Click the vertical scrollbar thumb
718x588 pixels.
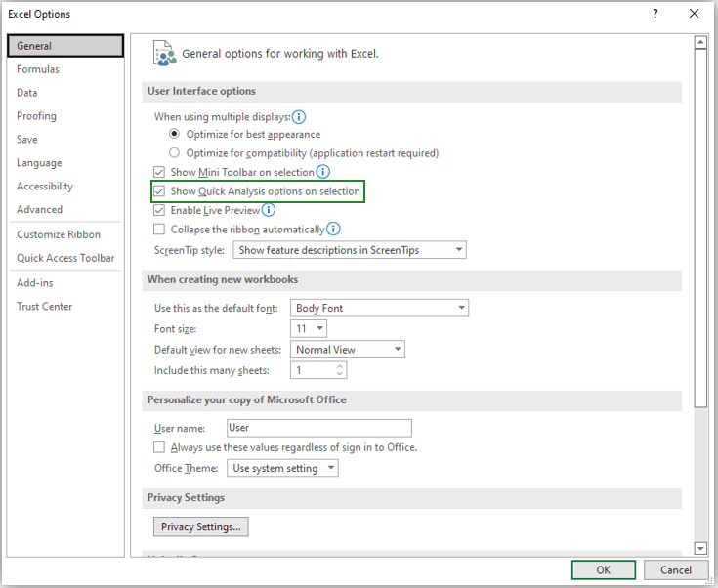pos(700,228)
